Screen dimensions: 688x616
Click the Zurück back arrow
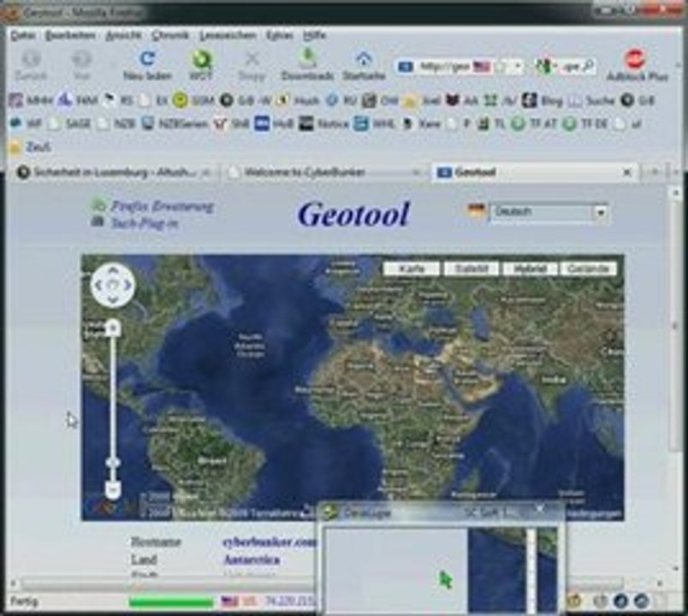tap(31, 59)
